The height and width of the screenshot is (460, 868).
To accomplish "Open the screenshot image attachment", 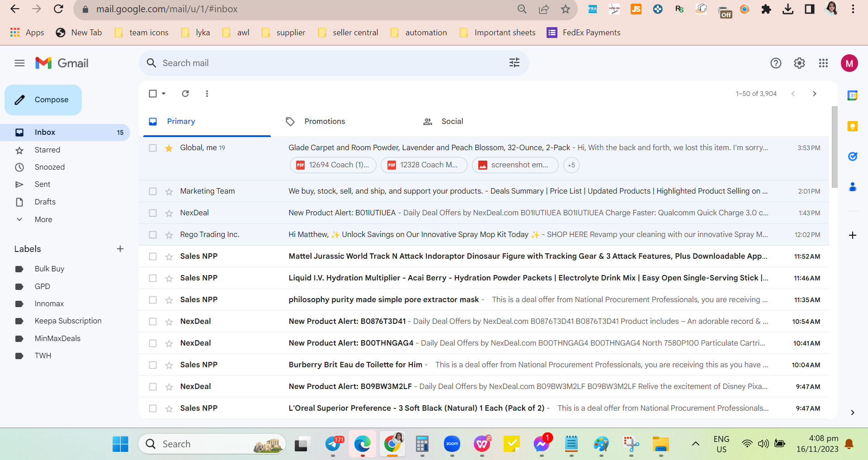I will pos(515,165).
